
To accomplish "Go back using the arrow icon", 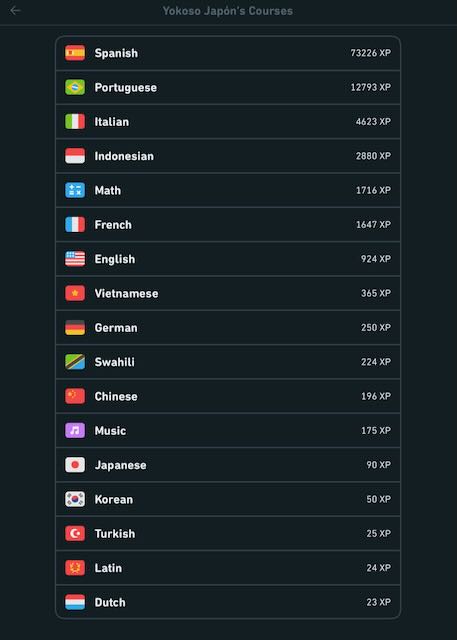I will pyautogui.click(x=15, y=11).
